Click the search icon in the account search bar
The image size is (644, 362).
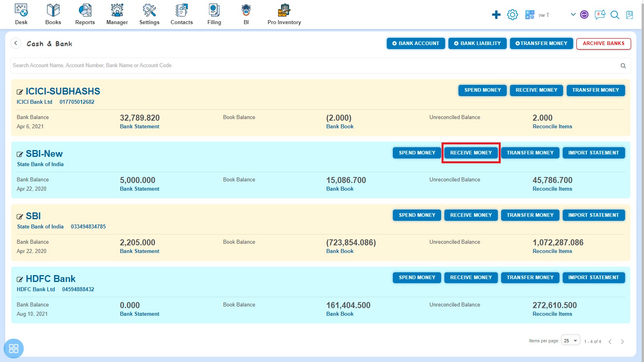(623, 66)
